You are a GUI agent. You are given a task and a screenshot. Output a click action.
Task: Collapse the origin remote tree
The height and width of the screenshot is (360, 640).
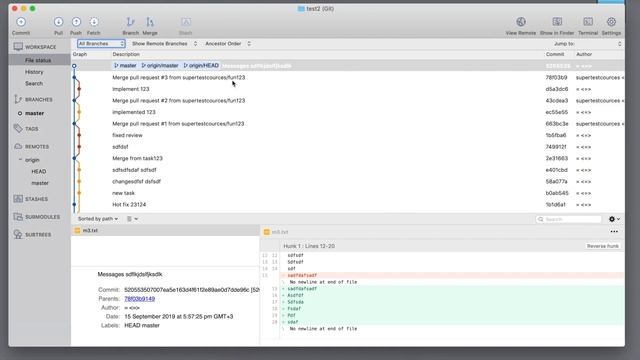click(x=20, y=160)
